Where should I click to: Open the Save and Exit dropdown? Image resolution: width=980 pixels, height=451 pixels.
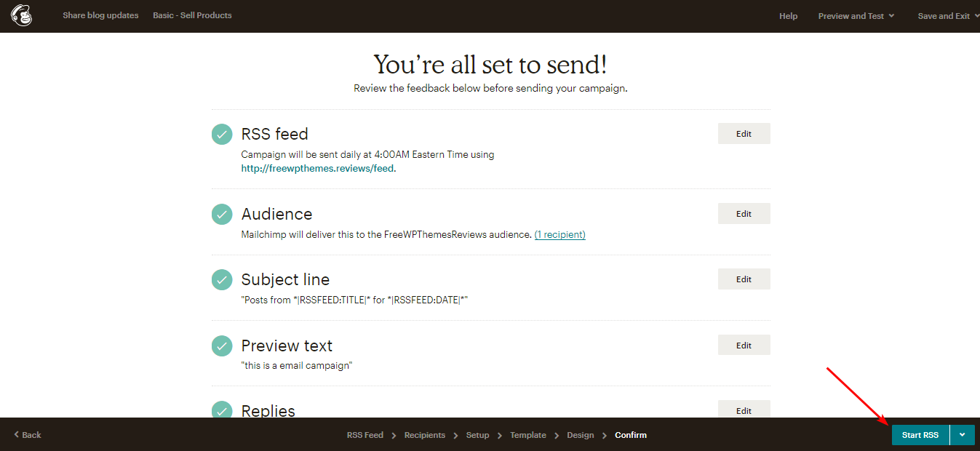point(948,16)
